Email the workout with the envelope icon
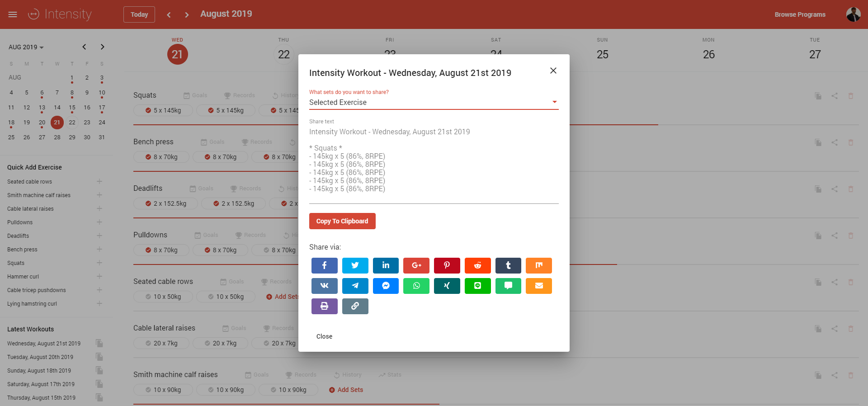This screenshot has height=406, width=868. (x=539, y=286)
